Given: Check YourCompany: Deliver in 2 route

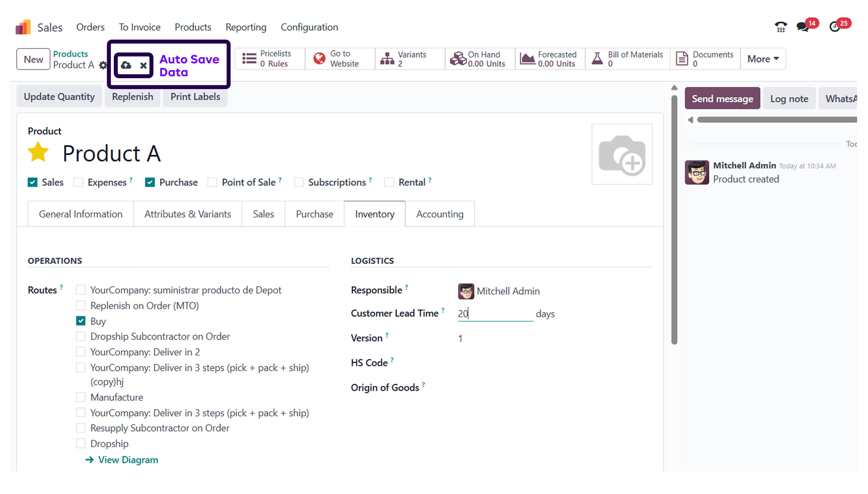Looking at the screenshot, I should 81,352.
